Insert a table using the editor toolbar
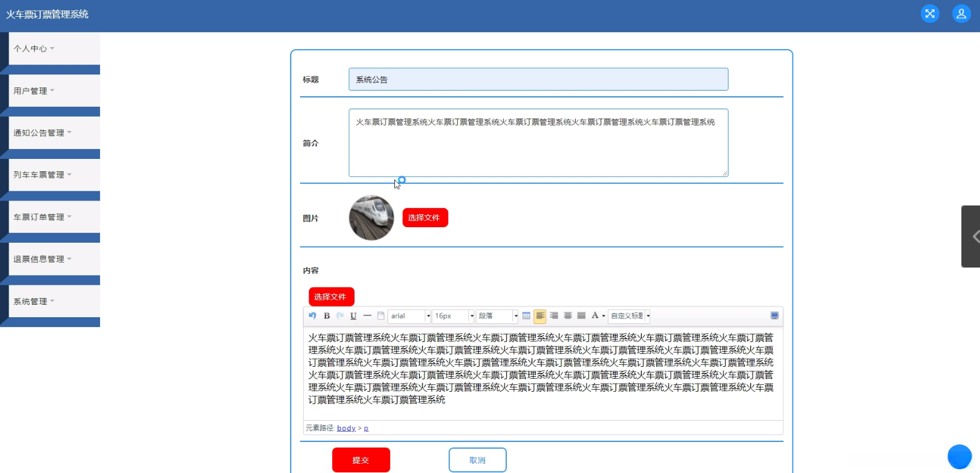 tap(526, 316)
